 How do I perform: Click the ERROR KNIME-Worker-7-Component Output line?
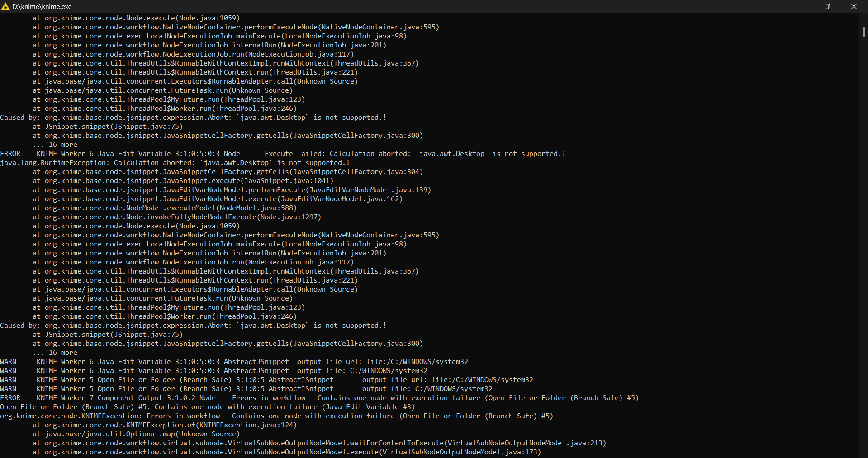319,398
